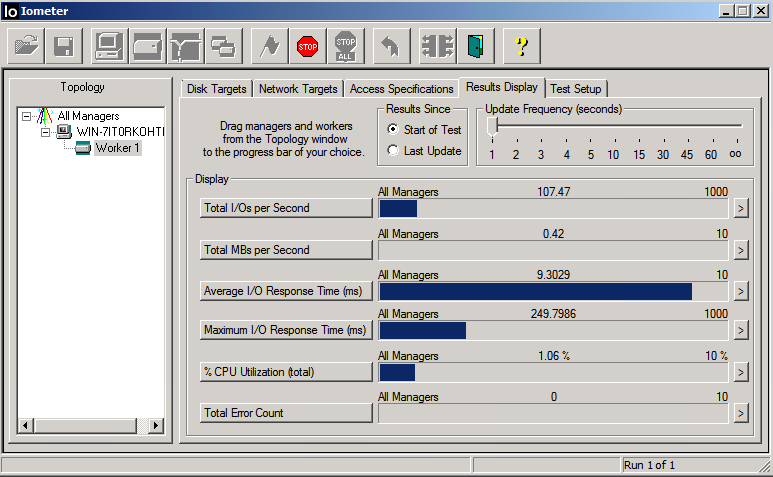Click Total Error Count button

(x=286, y=412)
